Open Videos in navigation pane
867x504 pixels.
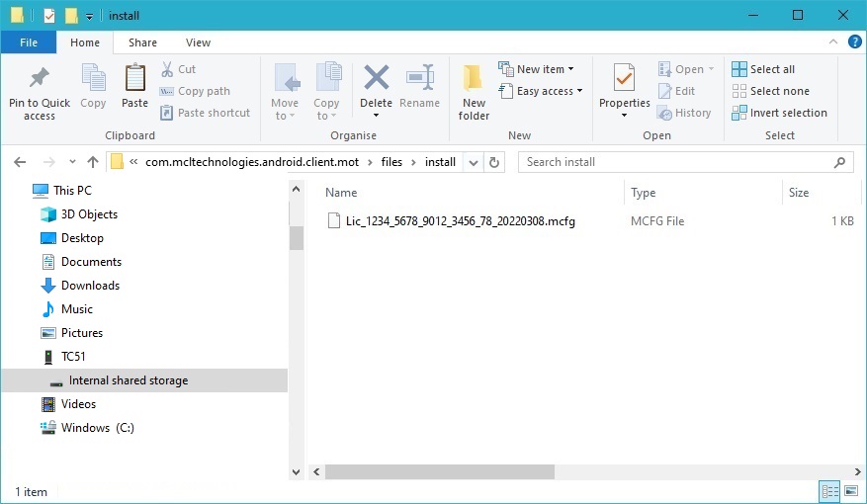pos(68,404)
